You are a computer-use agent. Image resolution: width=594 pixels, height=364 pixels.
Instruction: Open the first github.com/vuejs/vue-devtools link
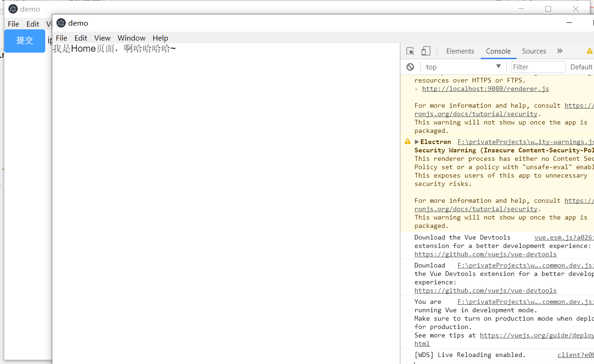tap(485, 254)
